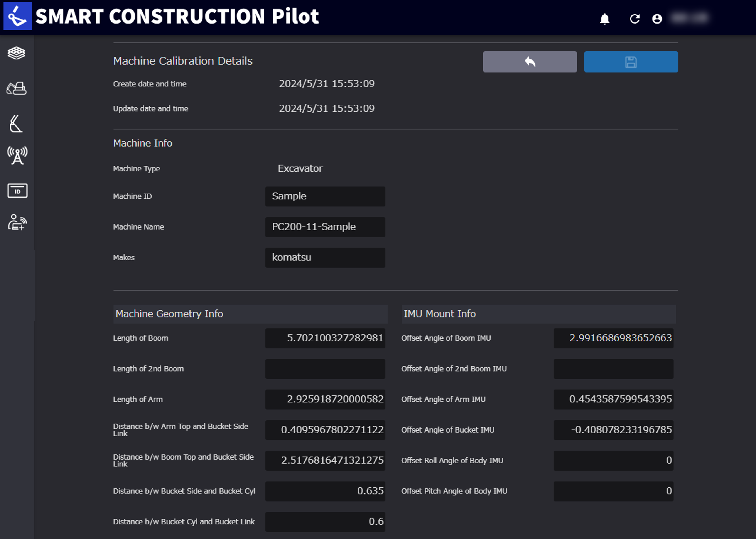This screenshot has height=539, width=756.
Task: Click the blue save button
Action: [631, 62]
